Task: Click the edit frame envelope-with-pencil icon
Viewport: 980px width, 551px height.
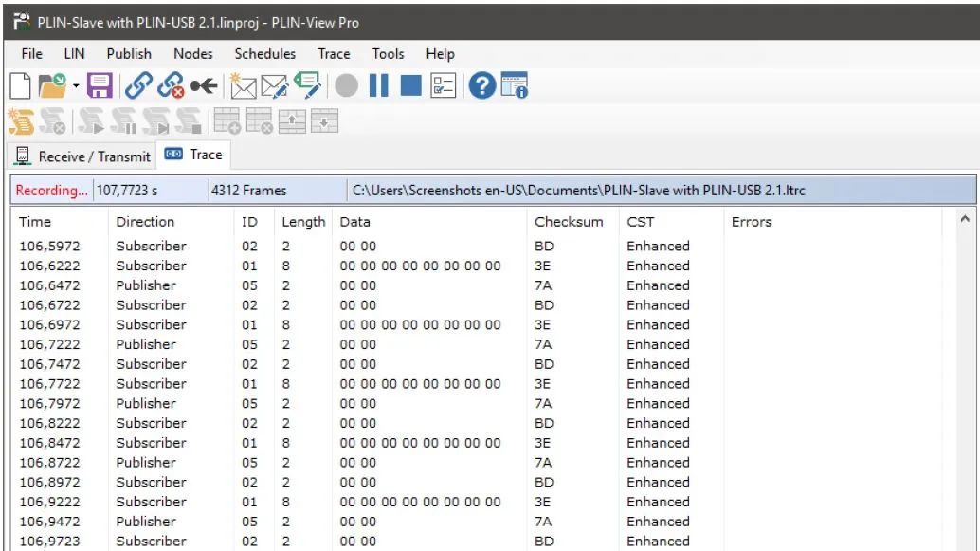Action: (274, 86)
